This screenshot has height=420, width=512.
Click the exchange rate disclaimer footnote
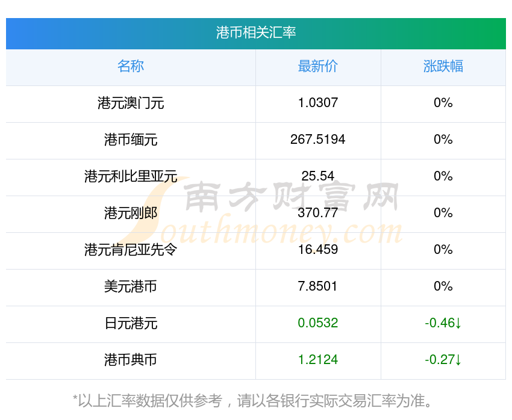pyautogui.click(x=252, y=401)
